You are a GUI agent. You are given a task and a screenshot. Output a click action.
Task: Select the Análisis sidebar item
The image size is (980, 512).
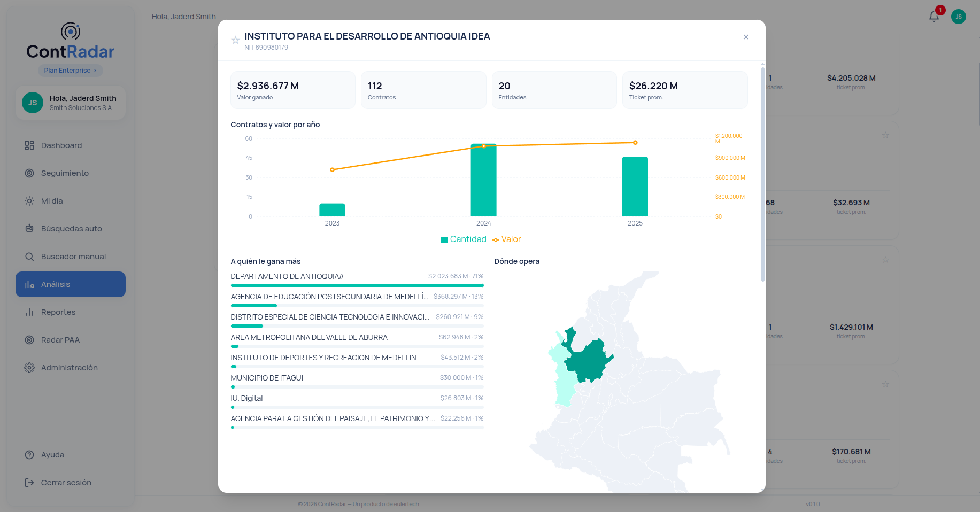pyautogui.click(x=71, y=284)
